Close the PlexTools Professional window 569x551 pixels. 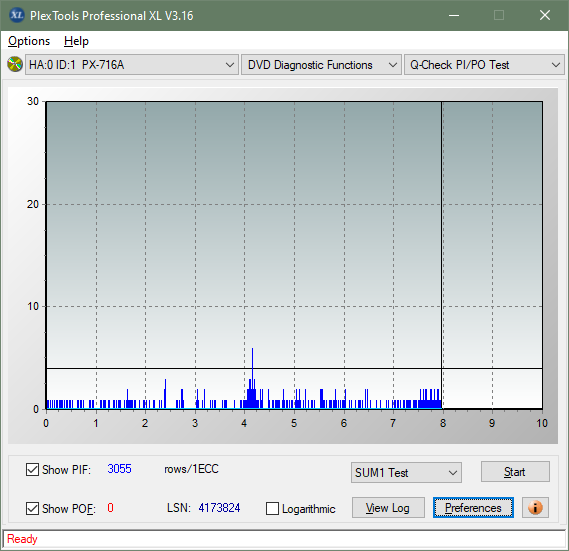pos(545,15)
